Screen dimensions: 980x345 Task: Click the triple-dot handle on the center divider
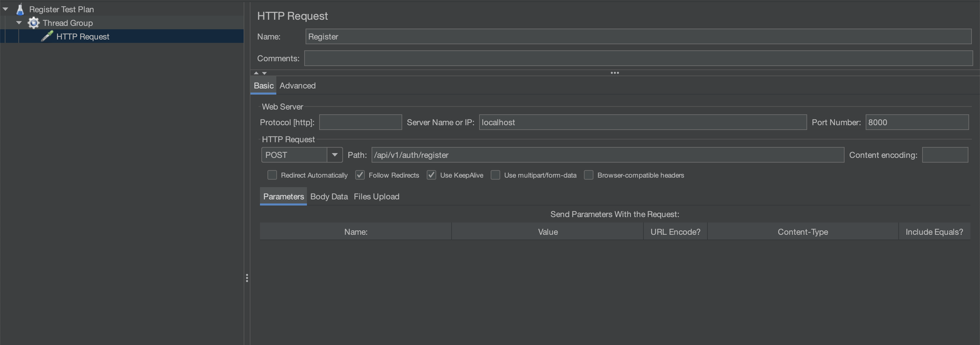[247, 278]
